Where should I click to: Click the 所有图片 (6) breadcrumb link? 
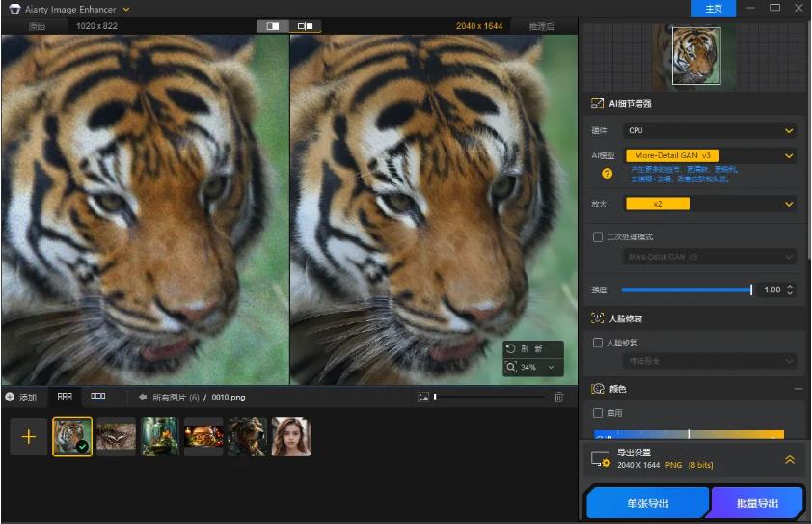[176, 398]
